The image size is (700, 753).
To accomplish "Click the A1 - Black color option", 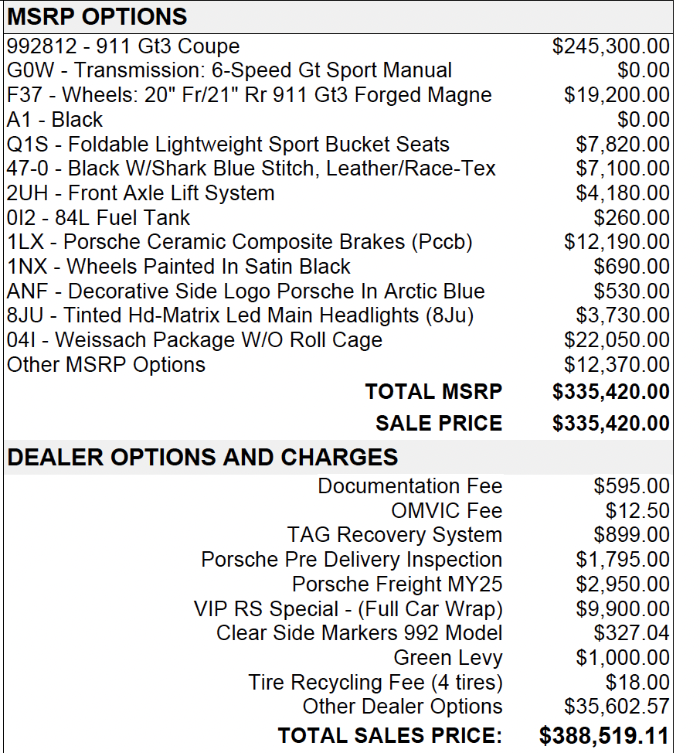I will [x=55, y=120].
